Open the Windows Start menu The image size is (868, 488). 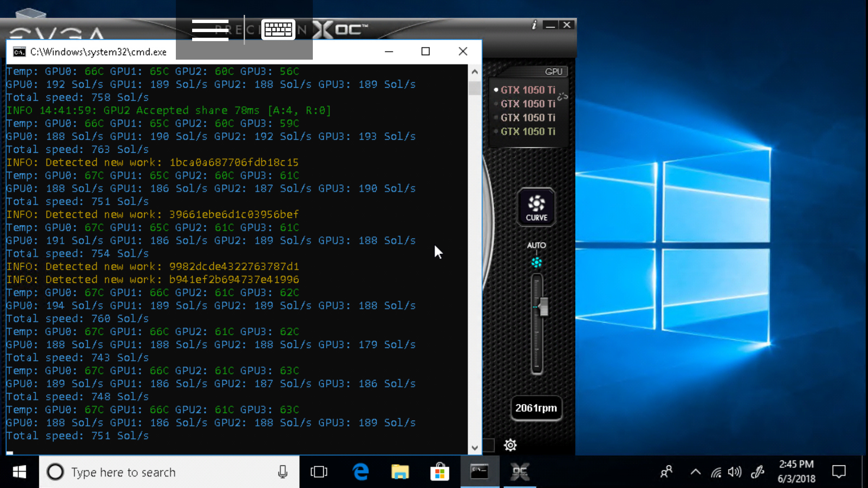pyautogui.click(x=19, y=472)
